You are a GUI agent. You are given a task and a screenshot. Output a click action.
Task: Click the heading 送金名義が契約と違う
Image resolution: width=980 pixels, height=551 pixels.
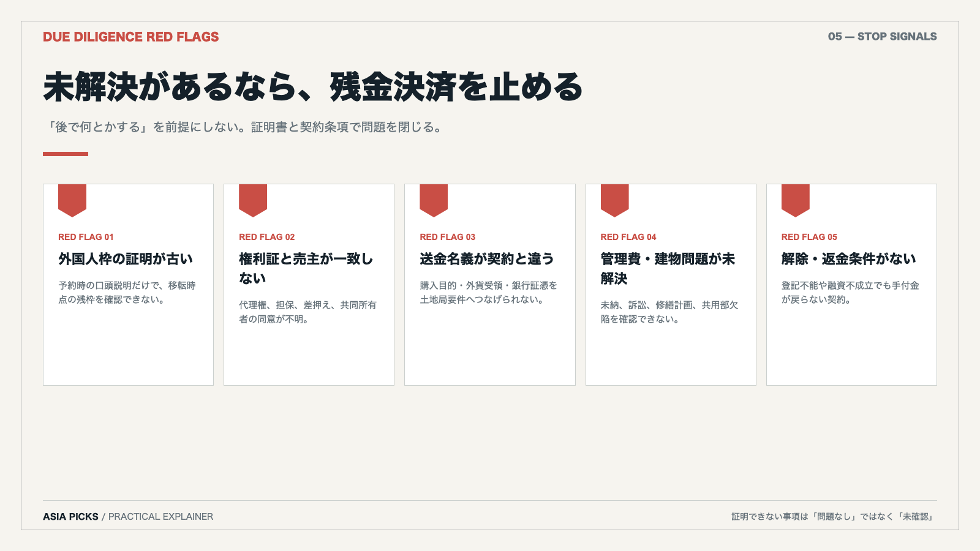pyautogui.click(x=487, y=259)
